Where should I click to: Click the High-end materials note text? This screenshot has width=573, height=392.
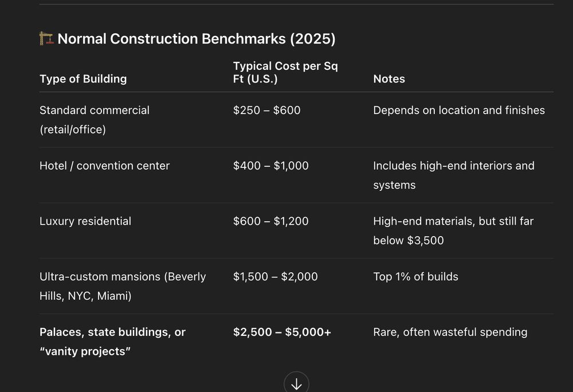tap(453, 230)
